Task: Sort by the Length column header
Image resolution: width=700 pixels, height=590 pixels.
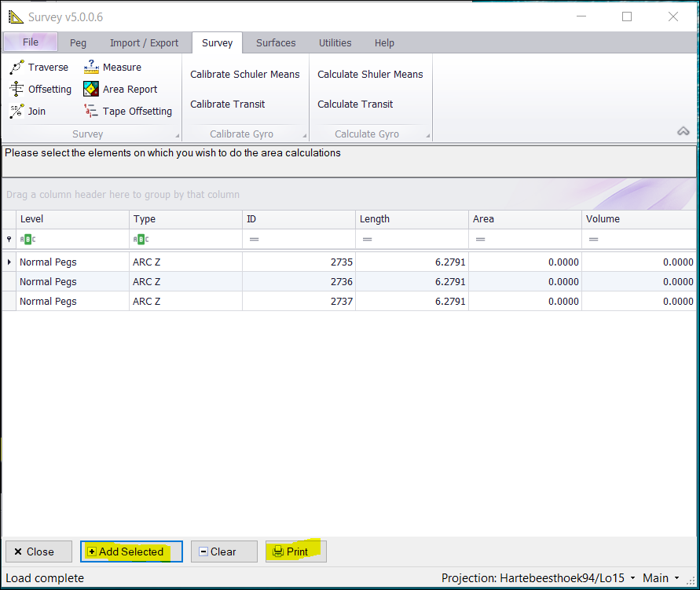Action: (x=411, y=219)
